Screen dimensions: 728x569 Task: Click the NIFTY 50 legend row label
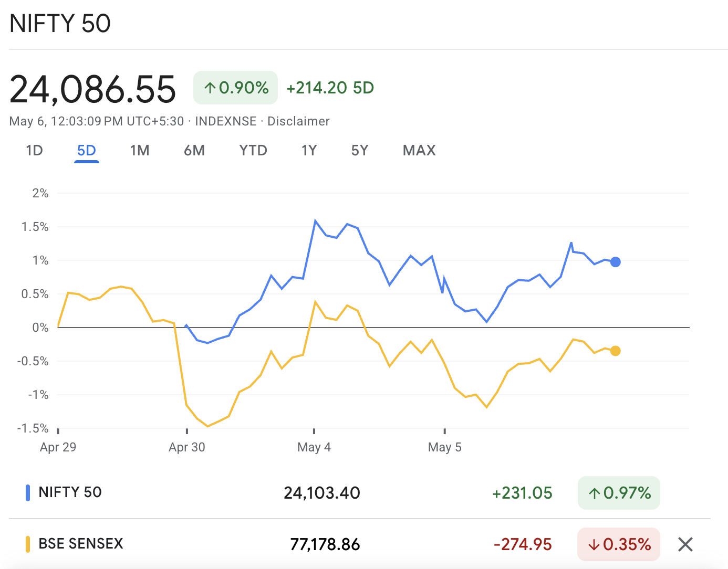70,492
